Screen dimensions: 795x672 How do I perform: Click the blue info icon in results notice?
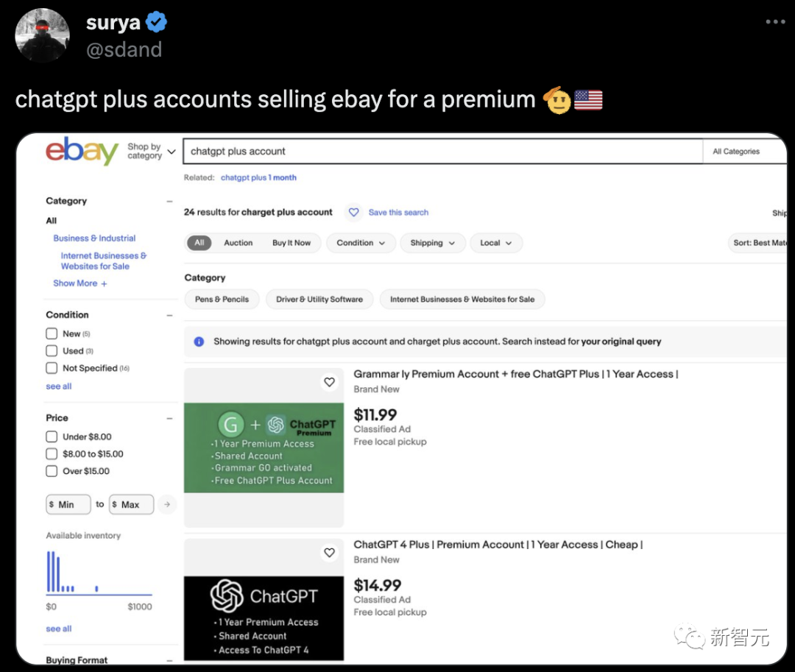pos(199,342)
